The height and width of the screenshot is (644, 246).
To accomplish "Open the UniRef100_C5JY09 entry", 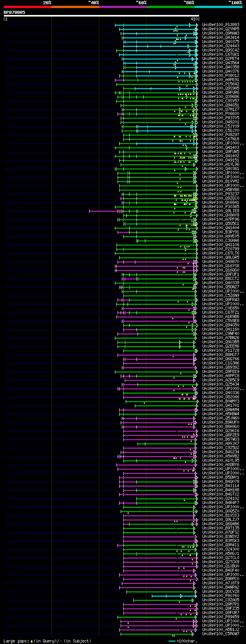I will coord(221,126).
